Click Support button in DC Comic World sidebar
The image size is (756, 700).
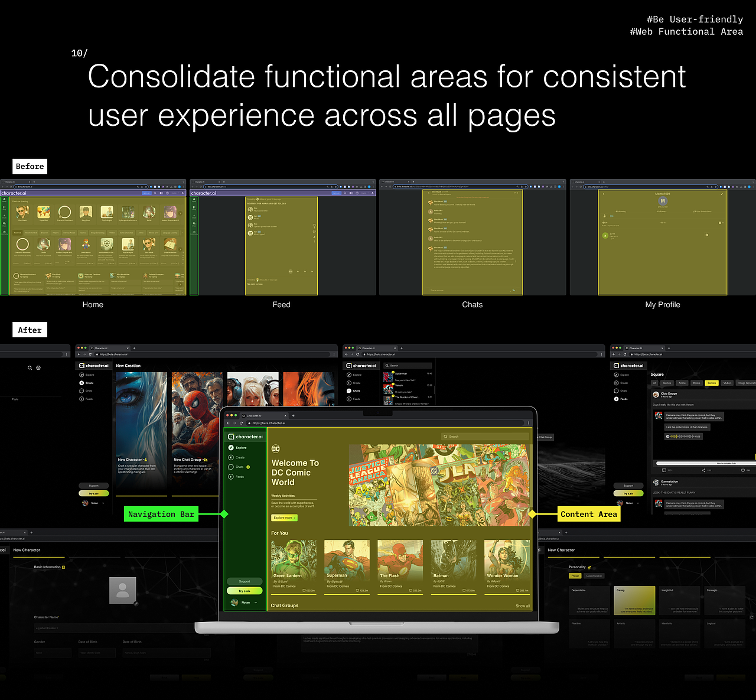pos(245,581)
